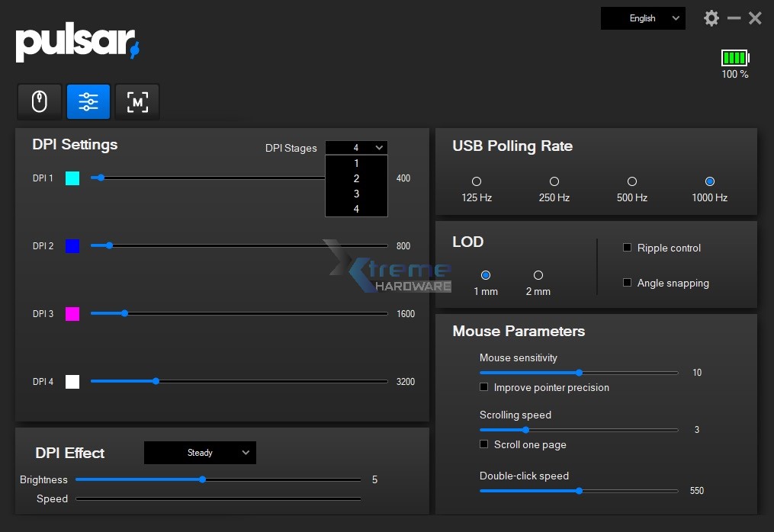Open the DPI 2 color swatch
The image size is (774, 532).
tap(72, 245)
